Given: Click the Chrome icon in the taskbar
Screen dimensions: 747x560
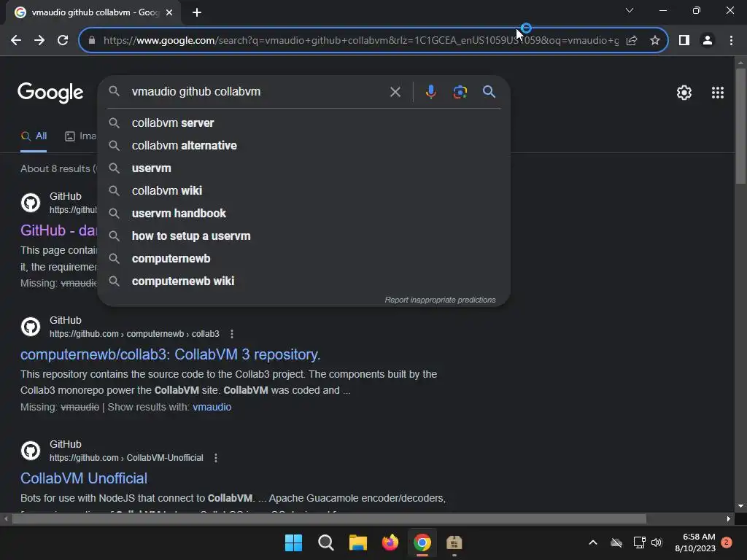Looking at the screenshot, I should coord(422,542).
